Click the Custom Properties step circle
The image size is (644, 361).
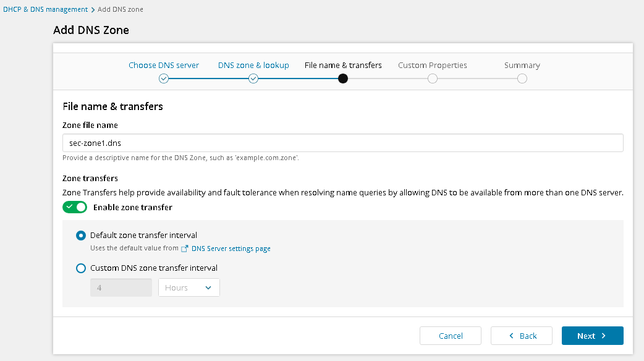click(433, 79)
